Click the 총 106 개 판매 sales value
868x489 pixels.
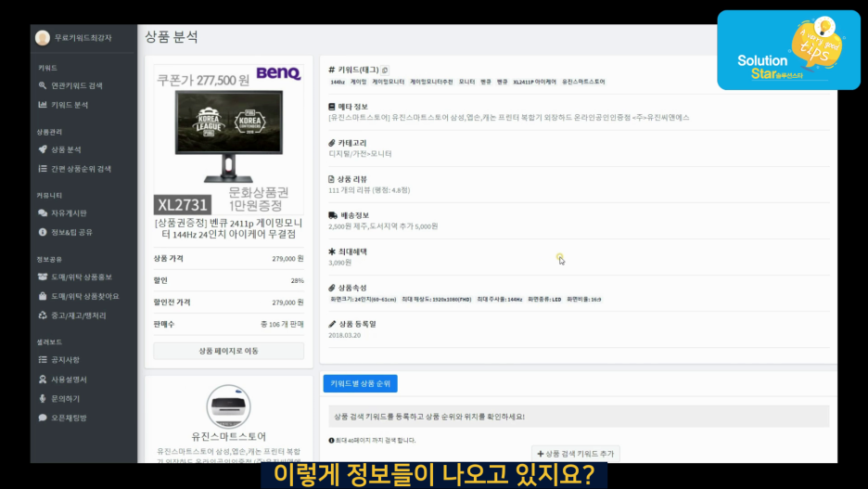pos(282,324)
